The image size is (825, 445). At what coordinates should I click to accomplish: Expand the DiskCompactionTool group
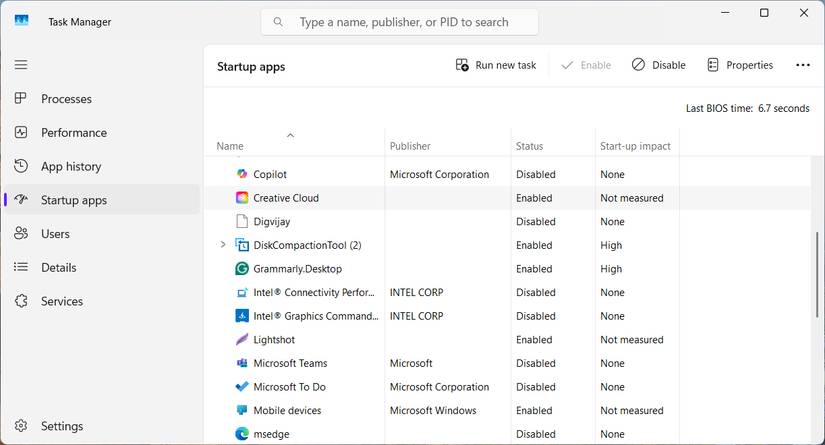point(223,245)
